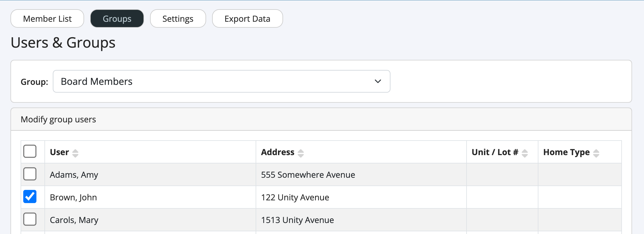
Task: Open the Member List tab
Action: coord(47,18)
